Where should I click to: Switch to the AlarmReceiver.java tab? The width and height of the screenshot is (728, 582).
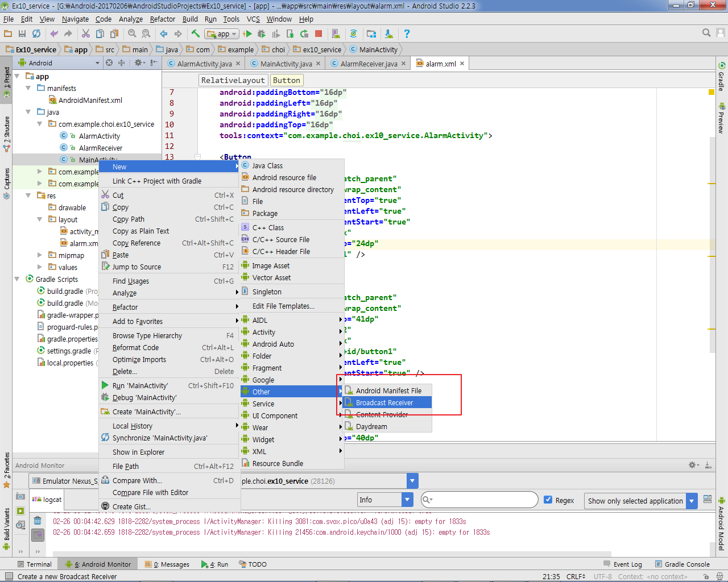pyautogui.click(x=369, y=64)
